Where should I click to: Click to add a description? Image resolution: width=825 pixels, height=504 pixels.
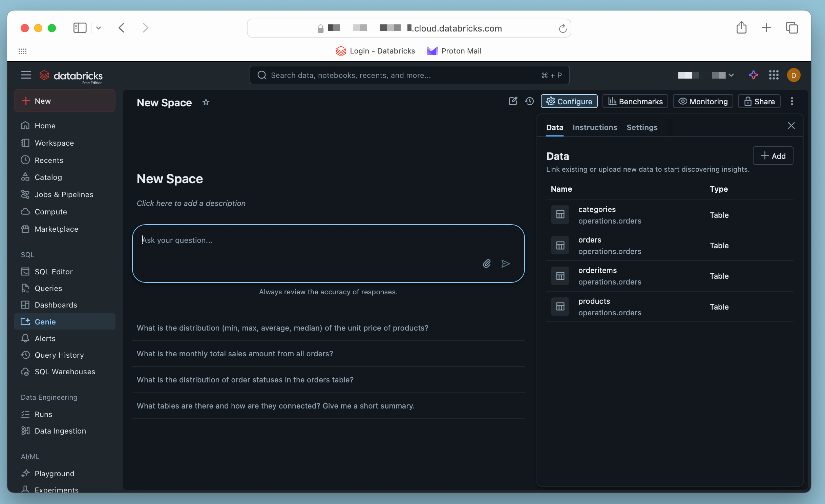pos(191,203)
